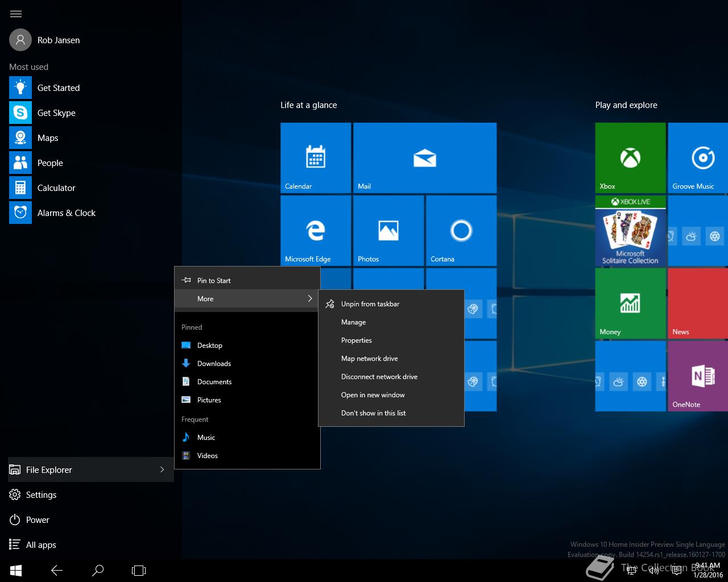Click the Rob Jansen user avatar
The height and width of the screenshot is (582, 728).
pos(20,40)
